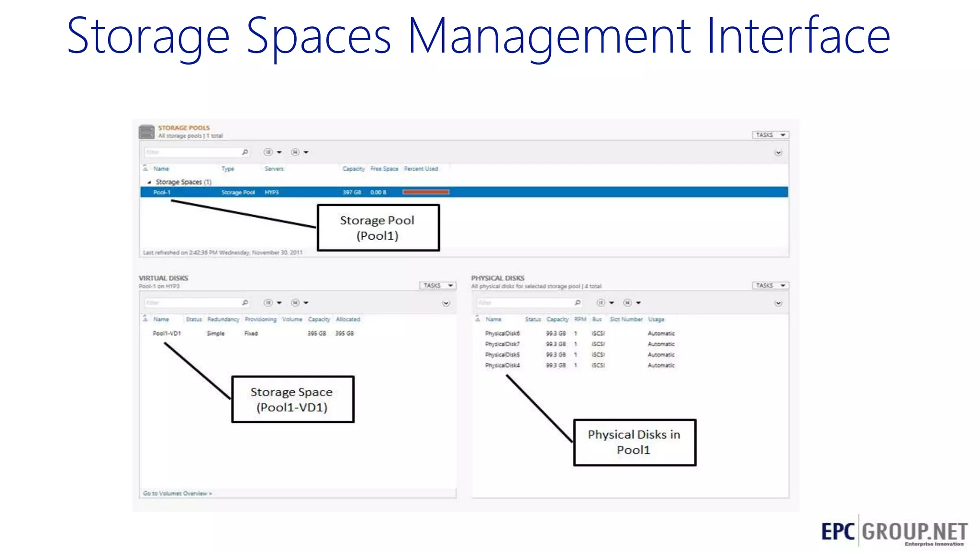Click search magnifier in Storage Pools filter
The image size is (980, 551).
245,152
